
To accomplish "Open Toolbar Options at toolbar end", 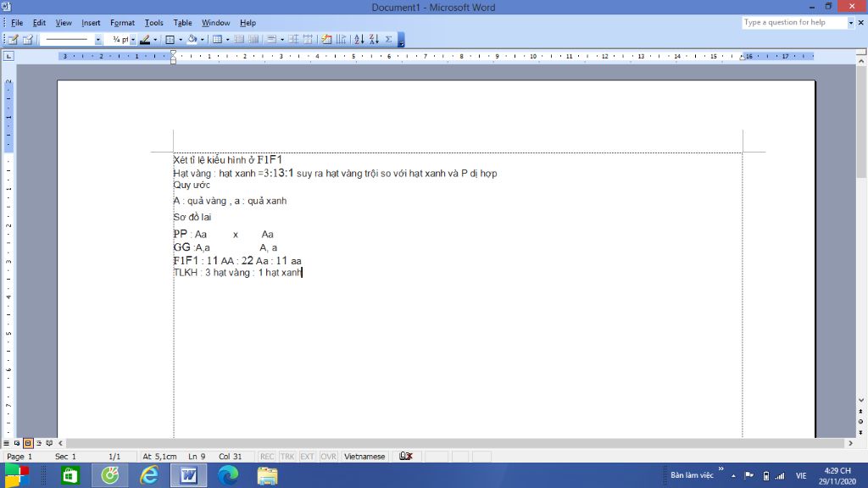I will tap(401, 40).
